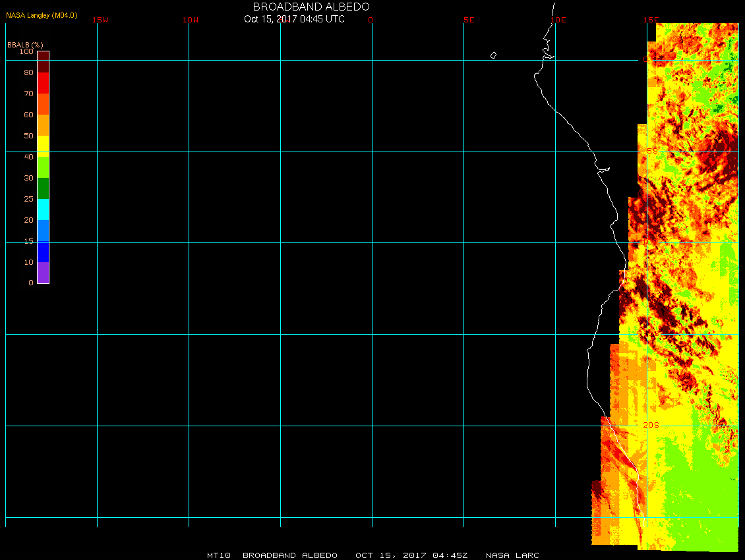745x560 pixels.
Task: Click the 10W longitude label
Action: coord(191,20)
